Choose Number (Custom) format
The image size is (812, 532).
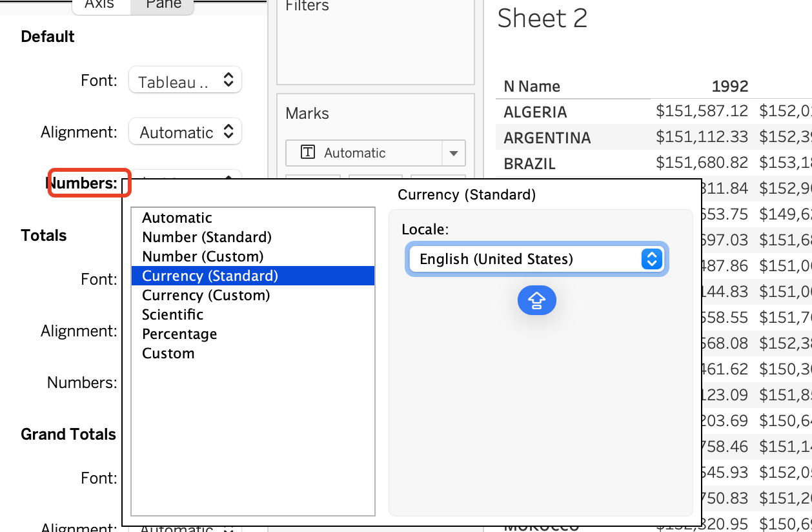click(x=203, y=257)
